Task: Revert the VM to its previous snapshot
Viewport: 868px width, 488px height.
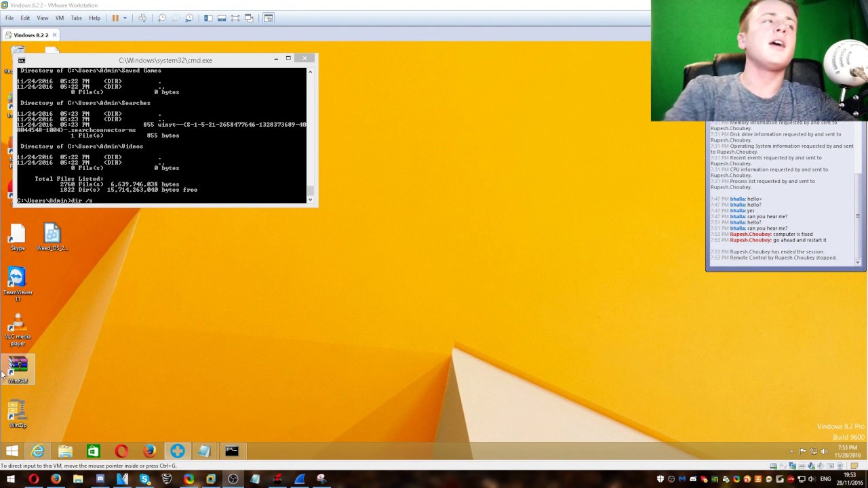Action: (x=176, y=18)
